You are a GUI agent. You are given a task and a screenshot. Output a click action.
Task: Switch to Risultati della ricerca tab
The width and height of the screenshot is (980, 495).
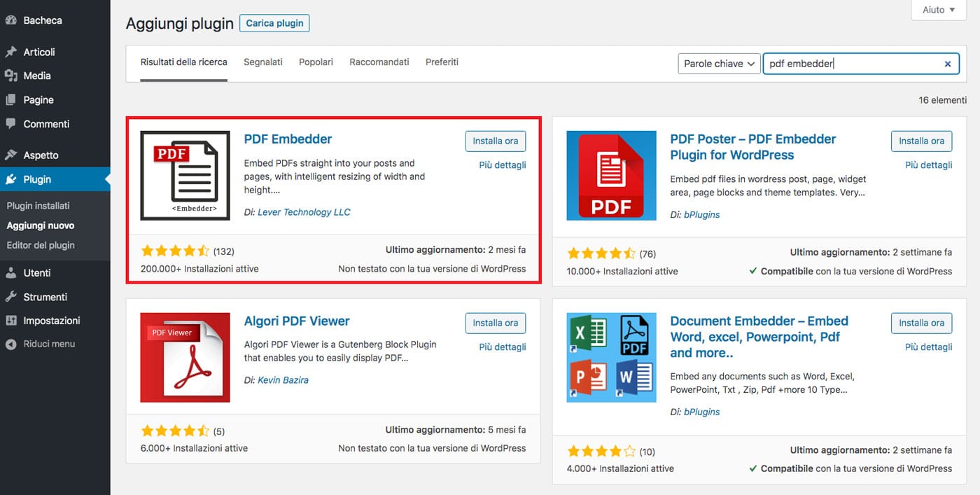[x=184, y=62]
